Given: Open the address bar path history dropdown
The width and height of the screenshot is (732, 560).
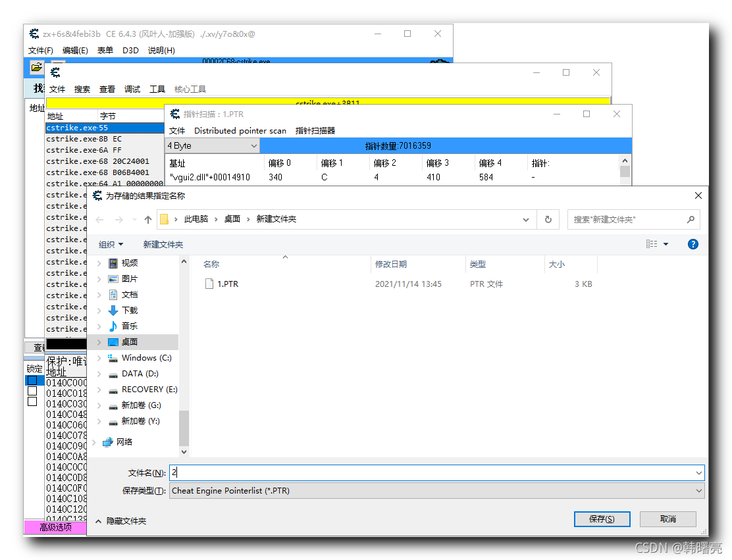Looking at the screenshot, I should (526, 220).
